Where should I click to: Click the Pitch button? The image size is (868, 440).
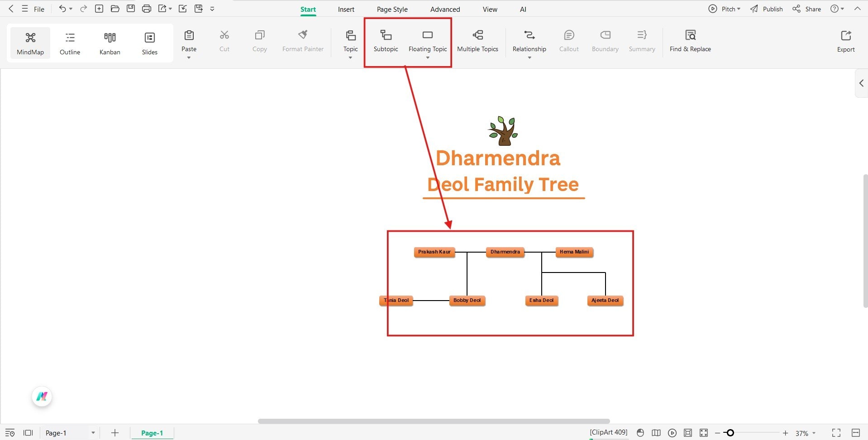[725, 9]
